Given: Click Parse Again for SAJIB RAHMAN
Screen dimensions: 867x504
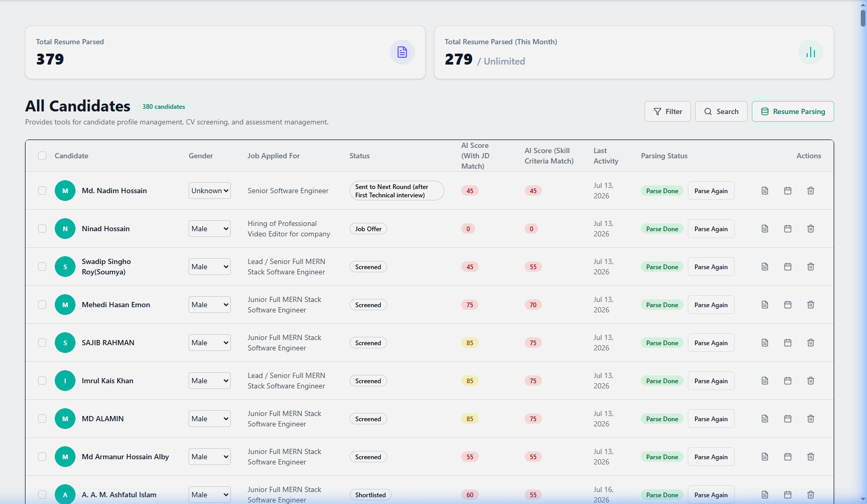Looking at the screenshot, I should (711, 343).
